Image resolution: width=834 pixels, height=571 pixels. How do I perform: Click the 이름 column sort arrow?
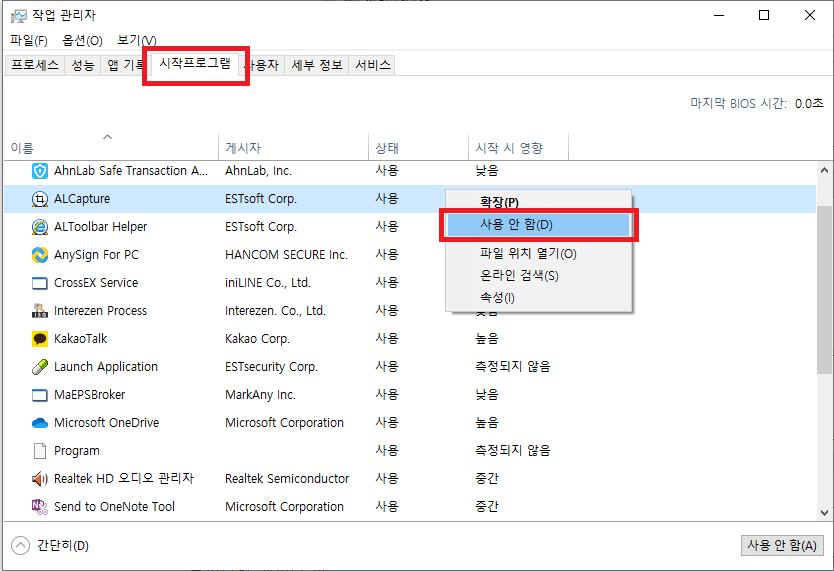click(x=107, y=137)
